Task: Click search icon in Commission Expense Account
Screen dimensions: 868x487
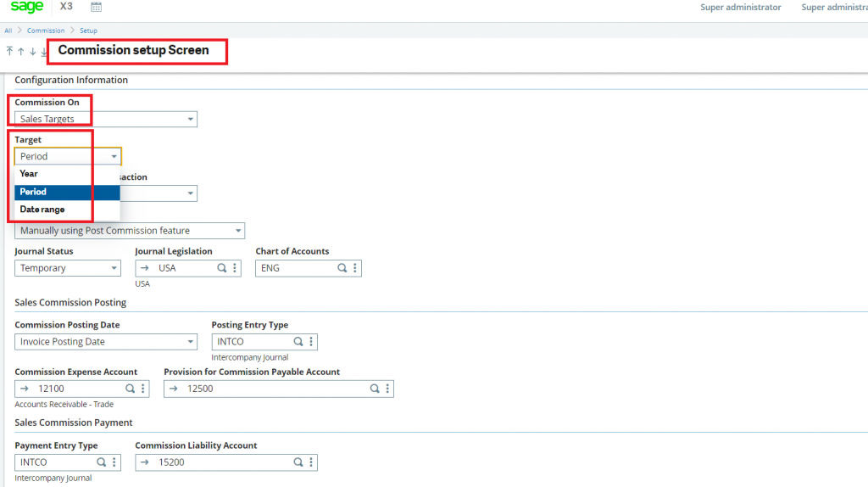Action: pyautogui.click(x=130, y=389)
